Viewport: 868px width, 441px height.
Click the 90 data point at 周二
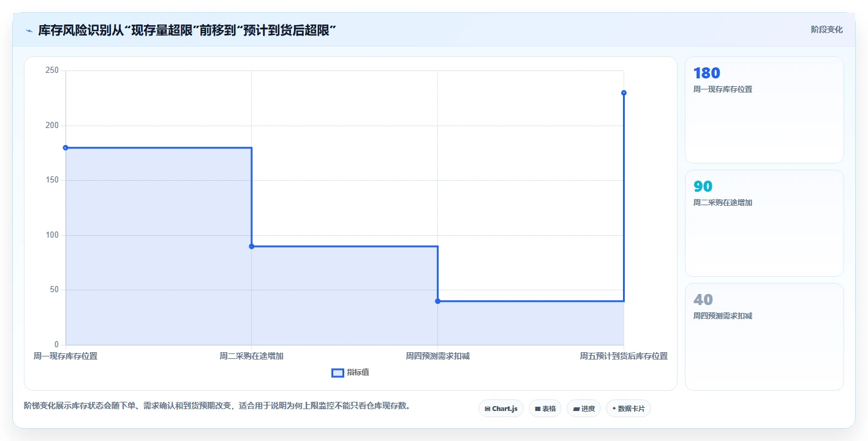pos(251,246)
